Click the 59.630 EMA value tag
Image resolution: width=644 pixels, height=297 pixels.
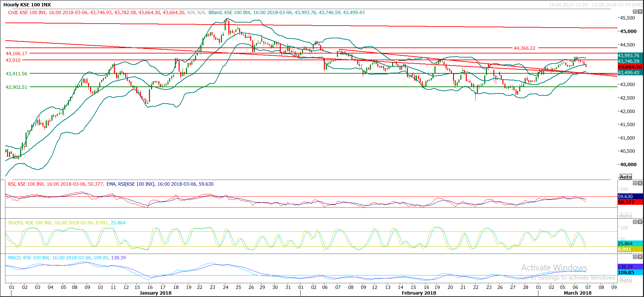(x=631, y=196)
